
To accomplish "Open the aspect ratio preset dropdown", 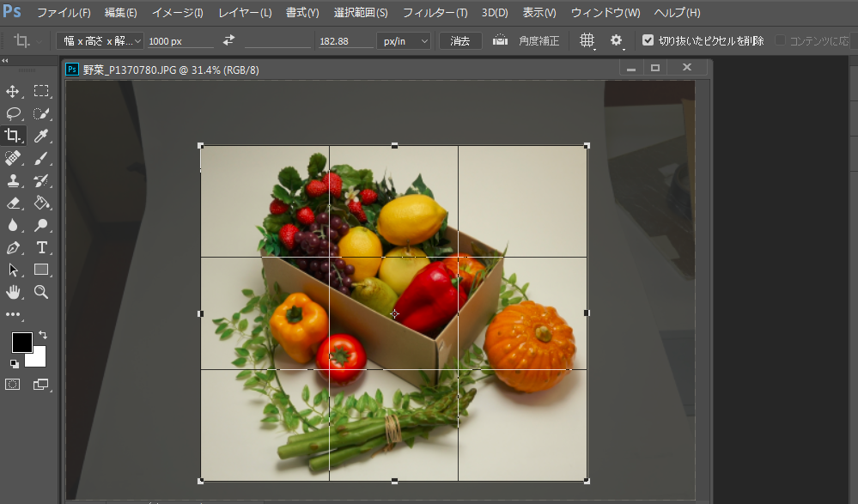I will click(100, 40).
